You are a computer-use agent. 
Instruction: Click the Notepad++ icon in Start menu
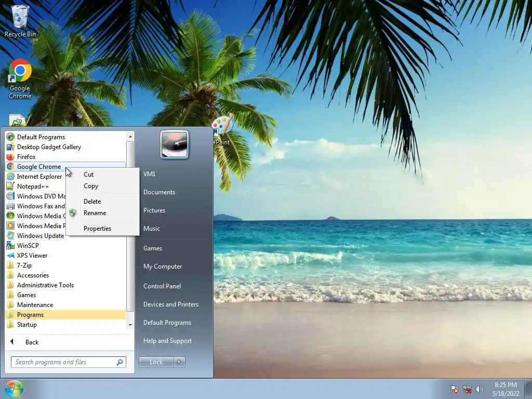coord(10,187)
